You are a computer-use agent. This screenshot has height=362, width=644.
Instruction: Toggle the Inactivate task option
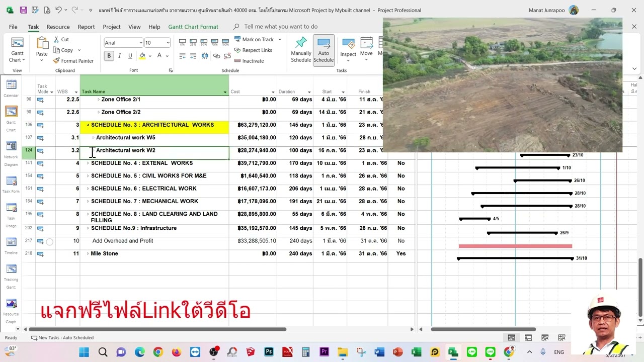pyautogui.click(x=249, y=61)
